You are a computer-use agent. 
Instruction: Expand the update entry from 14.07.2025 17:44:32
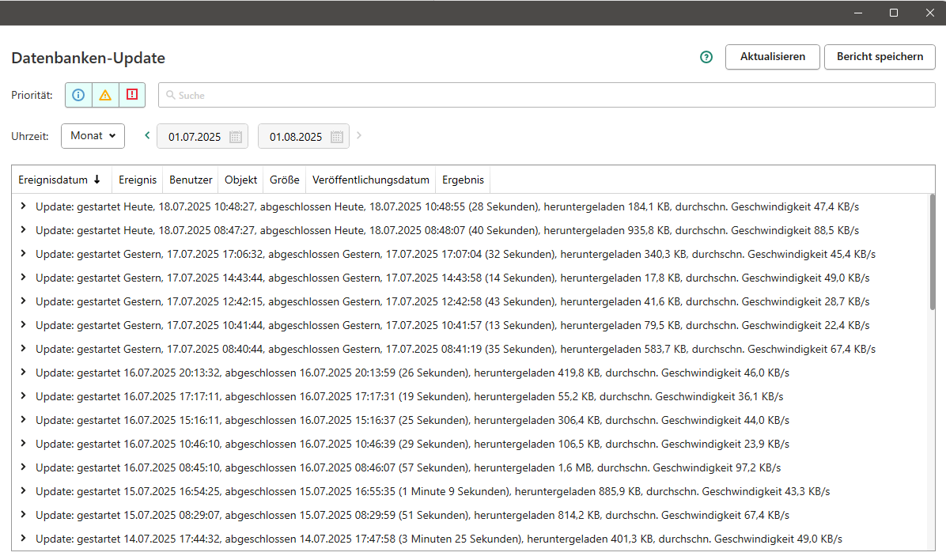[23, 539]
